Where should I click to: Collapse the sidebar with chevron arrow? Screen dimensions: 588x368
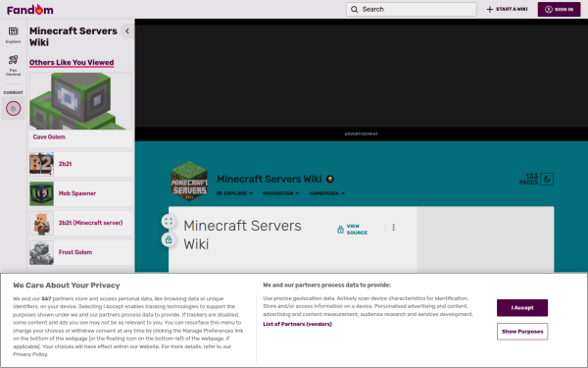pos(127,31)
